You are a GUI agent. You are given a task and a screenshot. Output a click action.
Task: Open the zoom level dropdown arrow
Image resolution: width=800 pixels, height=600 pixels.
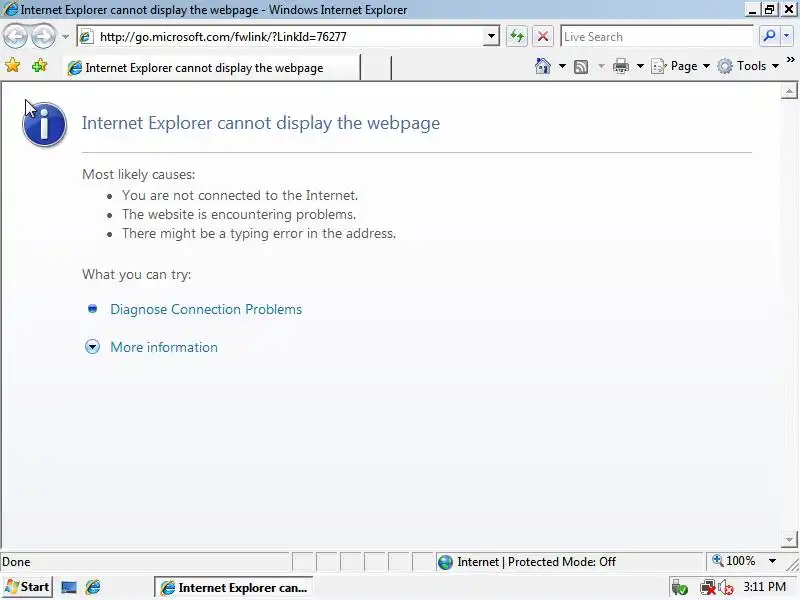[772, 561]
